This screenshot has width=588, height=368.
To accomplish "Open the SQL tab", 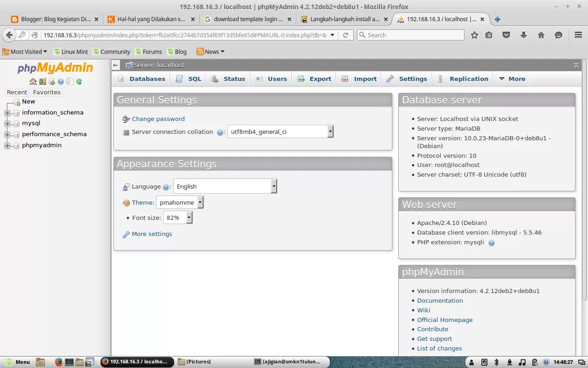I will 188,79.
